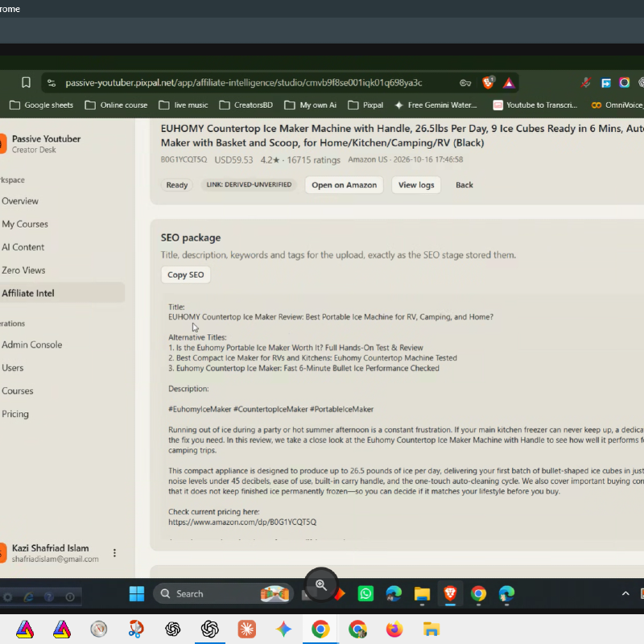Click the Windows Start button

[137, 593]
